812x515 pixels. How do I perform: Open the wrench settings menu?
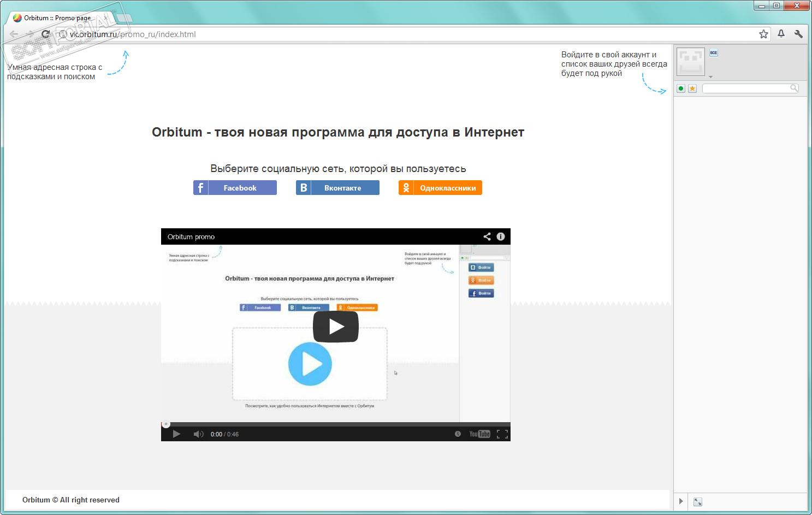(798, 34)
